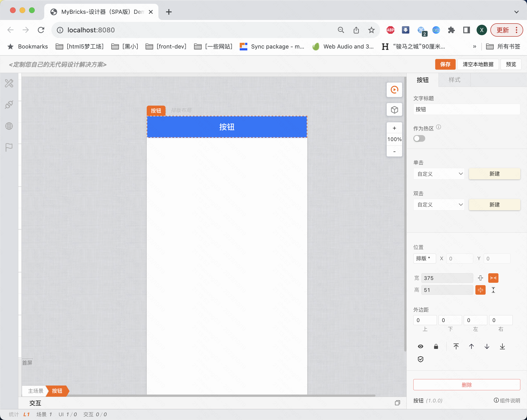This screenshot has width=527, height=420.
Task: Click the info icon next to 作为热区
Action: (x=439, y=127)
